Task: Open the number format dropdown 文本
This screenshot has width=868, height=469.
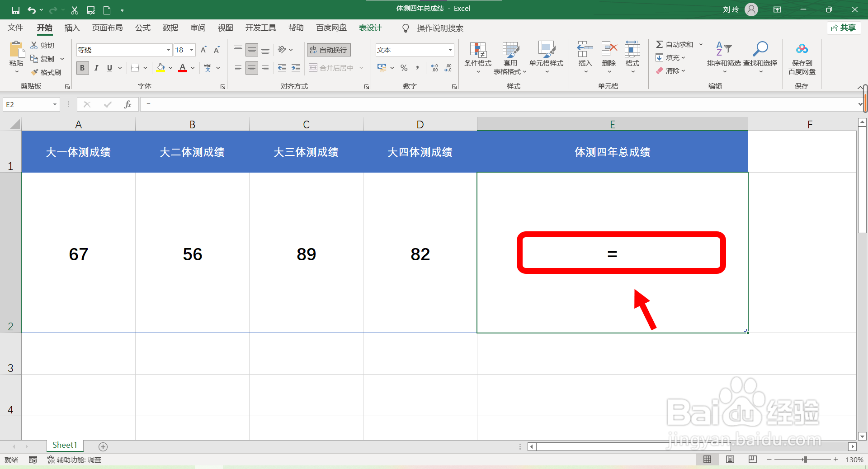Action: point(450,50)
